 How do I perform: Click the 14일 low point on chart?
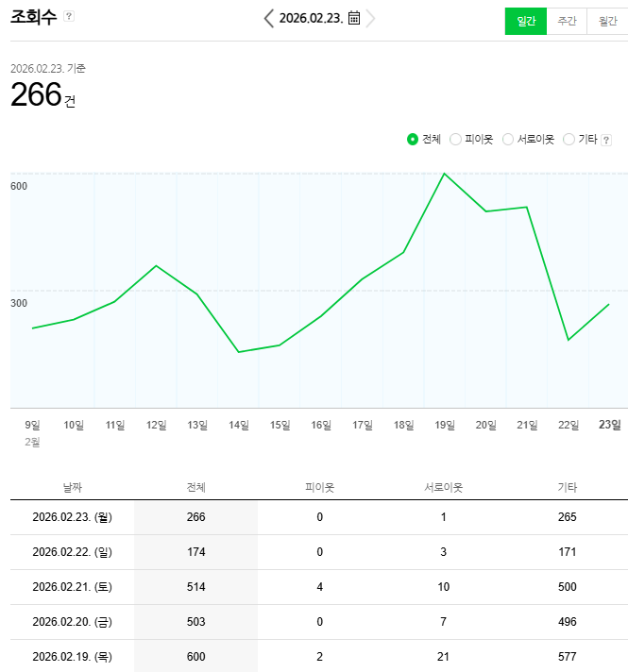tap(239, 352)
